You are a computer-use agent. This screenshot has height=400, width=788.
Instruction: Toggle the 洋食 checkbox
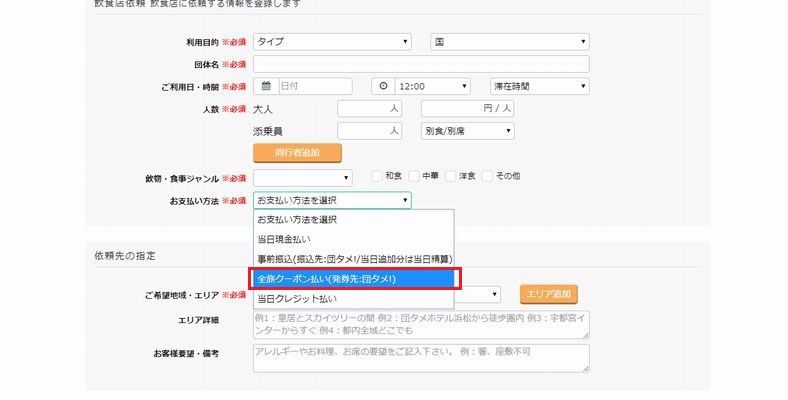click(x=450, y=176)
